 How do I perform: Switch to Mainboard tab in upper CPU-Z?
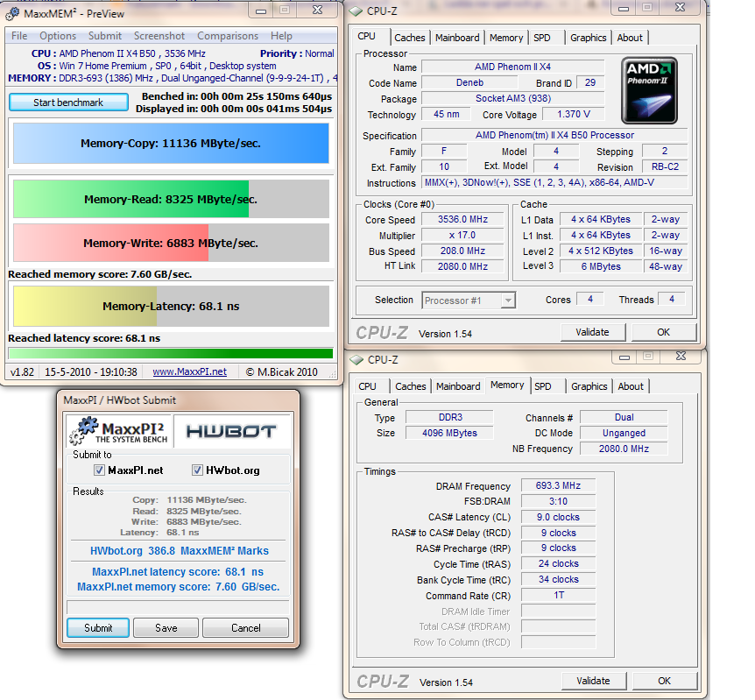click(457, 38)
